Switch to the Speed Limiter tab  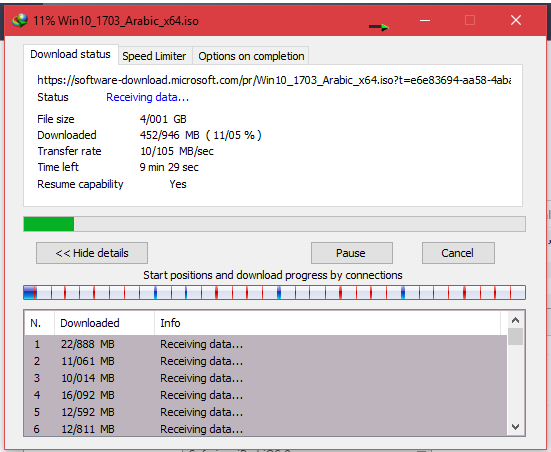click(154, 56)
